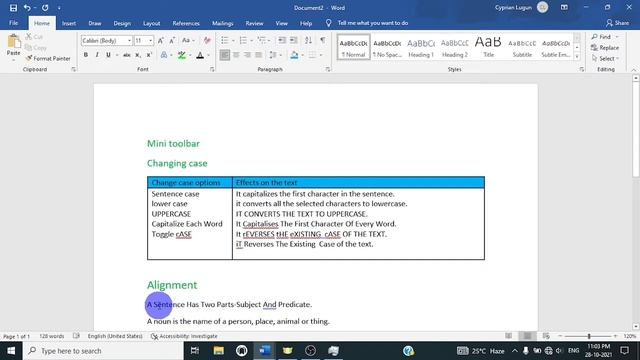The height and width of the screenshot is (360, 640).
Task: Click the Paste clipboard icon
Action: click(x=13, y=41)
